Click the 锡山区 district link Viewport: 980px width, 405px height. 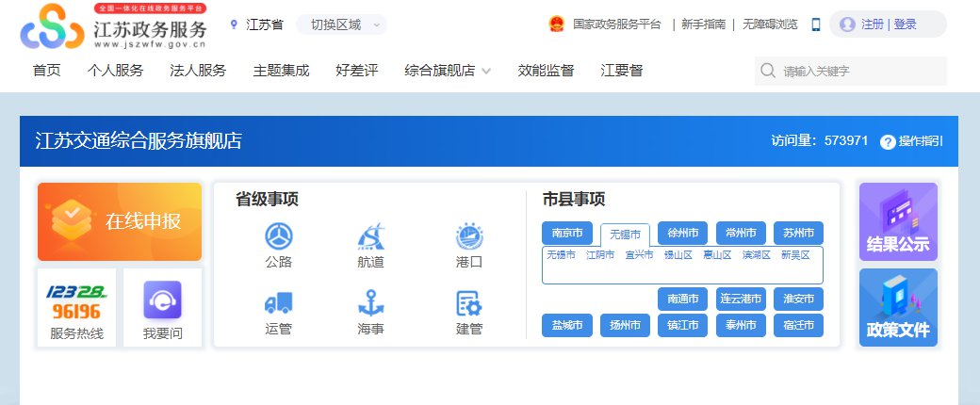pos(678,255)
